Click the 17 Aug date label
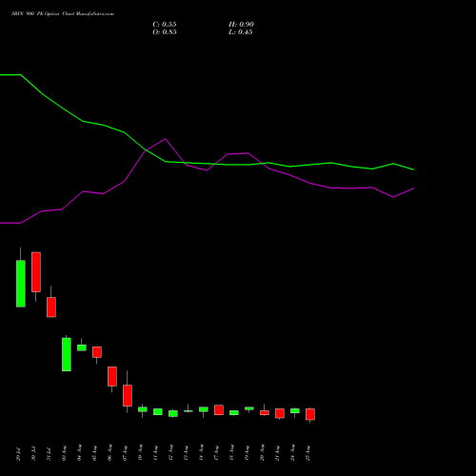 tap(216, 453)
